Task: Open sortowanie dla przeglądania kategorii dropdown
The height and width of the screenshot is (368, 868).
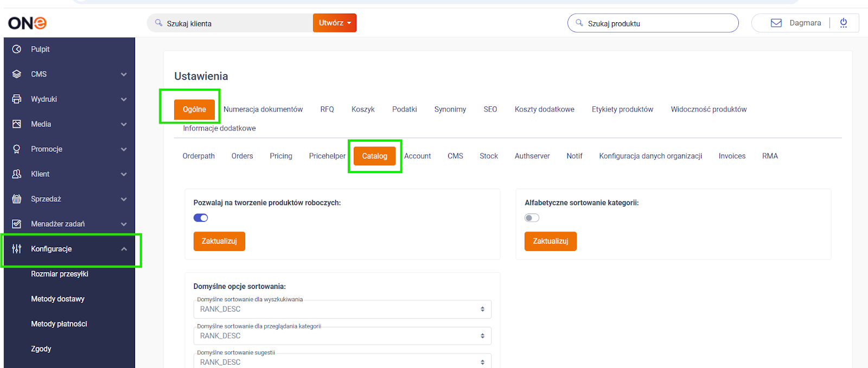Action: 342,335
